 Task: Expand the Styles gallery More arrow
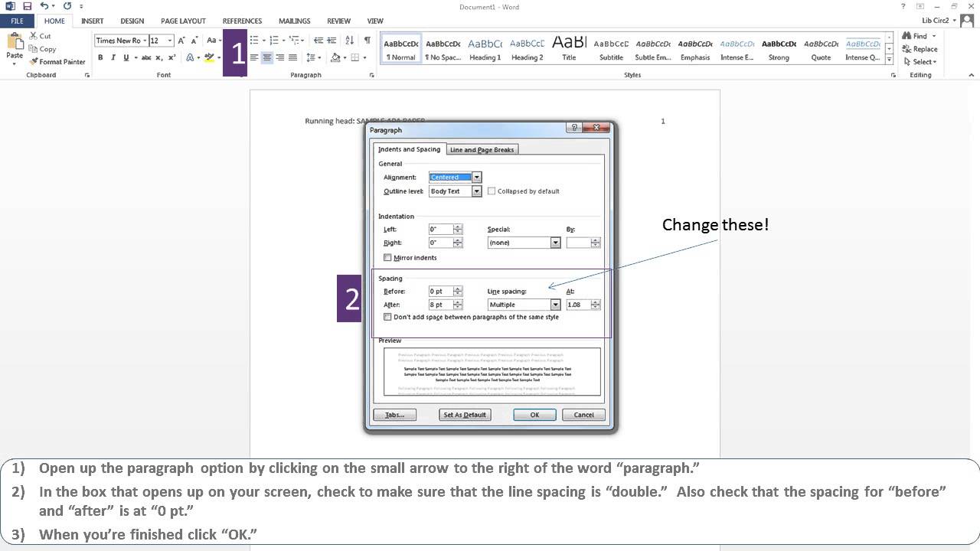click(889, 60)
